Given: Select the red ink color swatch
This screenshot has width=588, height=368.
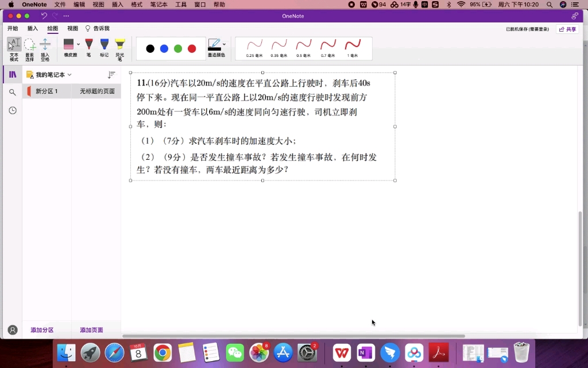Looking at the screenshot, I should pyautogui.click(x=191, y=48).
